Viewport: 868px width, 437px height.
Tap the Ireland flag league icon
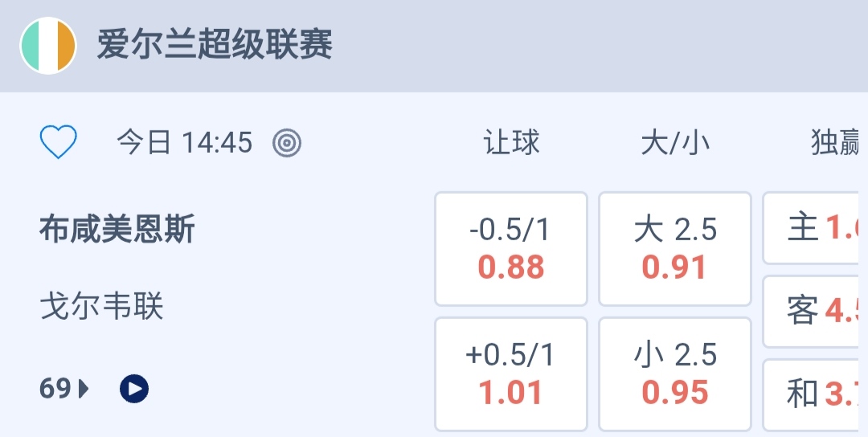click(x=48, y=46)
